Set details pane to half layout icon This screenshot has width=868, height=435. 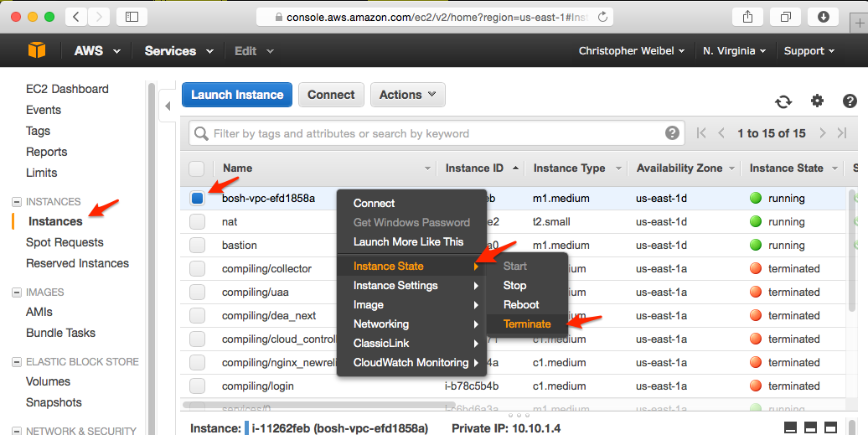(810, 427)
